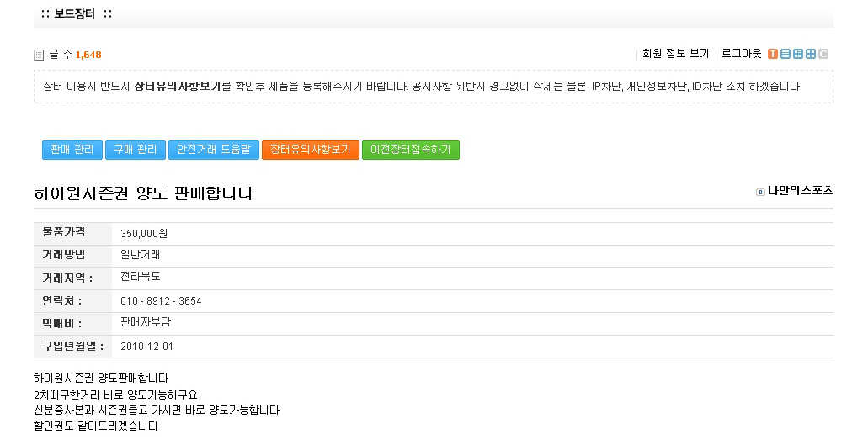Open 회원 정보 보기 link
Screen dimensions: 868x445
(675, 54)
